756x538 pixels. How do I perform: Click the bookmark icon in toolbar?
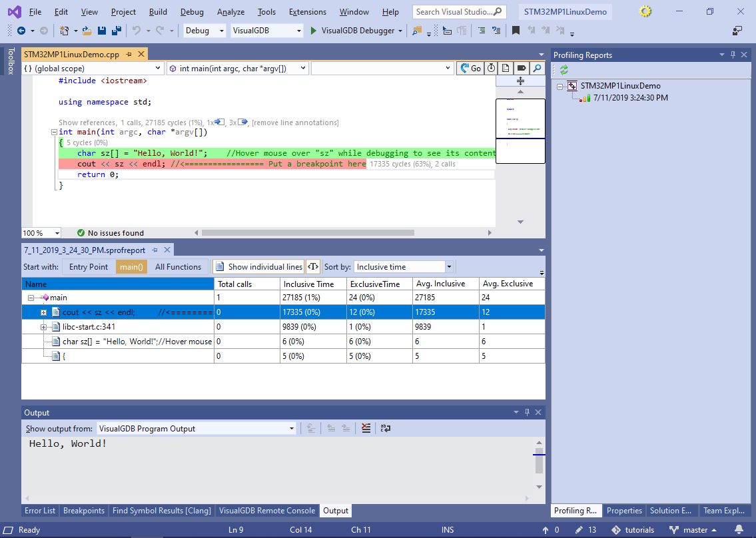point(516,31)
